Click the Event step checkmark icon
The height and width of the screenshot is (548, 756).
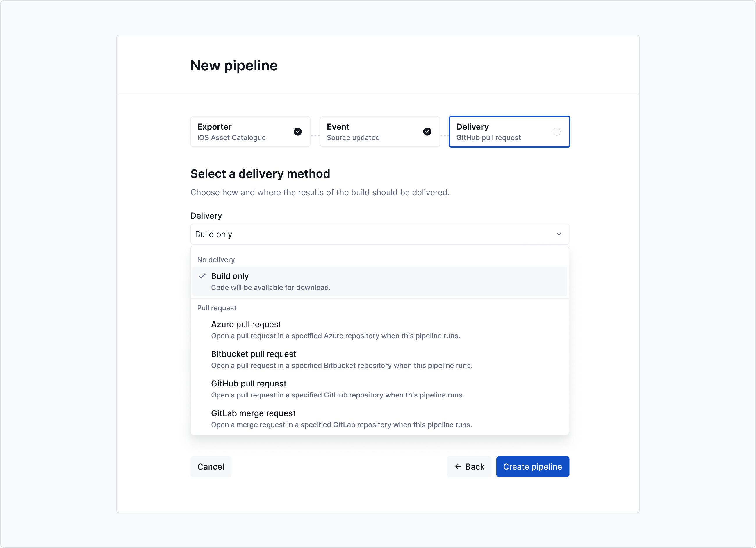(427, 132)
